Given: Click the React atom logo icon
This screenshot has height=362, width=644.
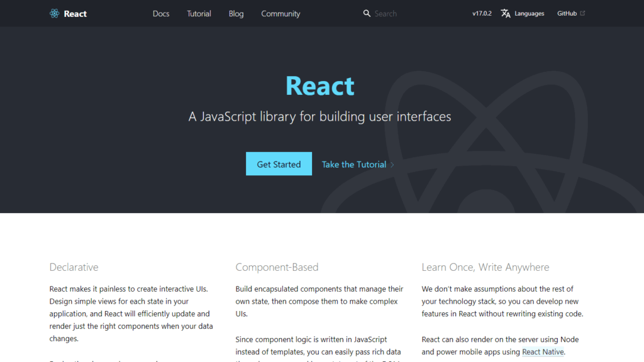Looking at the screenshot, I should click(x=54, y=14).
